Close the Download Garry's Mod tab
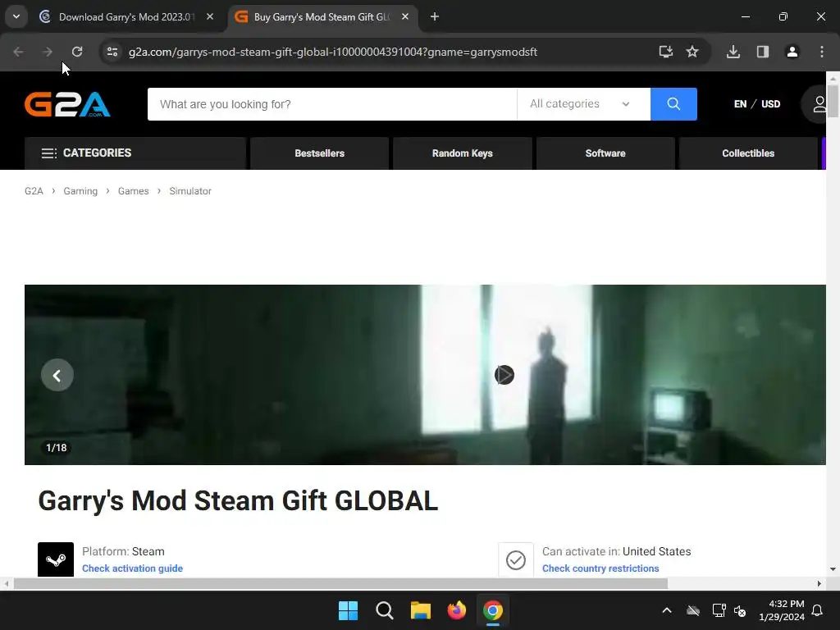This screenshot has width=840, height=630. (210, 16)
